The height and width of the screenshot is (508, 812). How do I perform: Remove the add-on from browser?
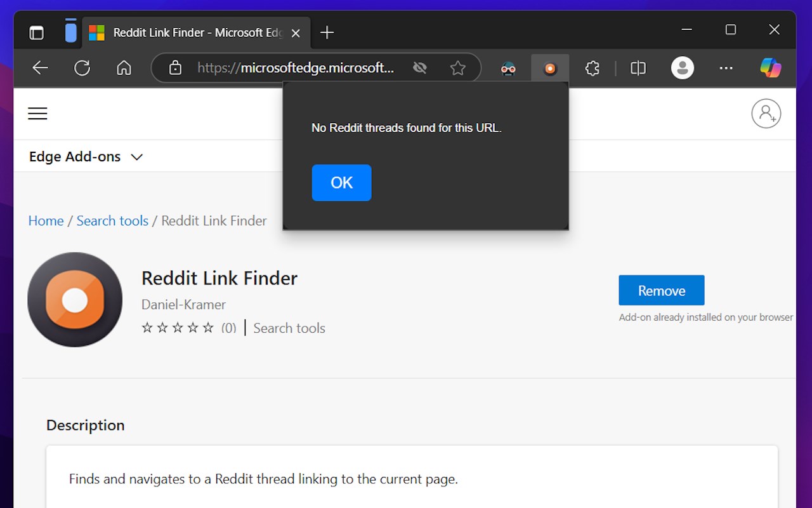tap(662, 290)
